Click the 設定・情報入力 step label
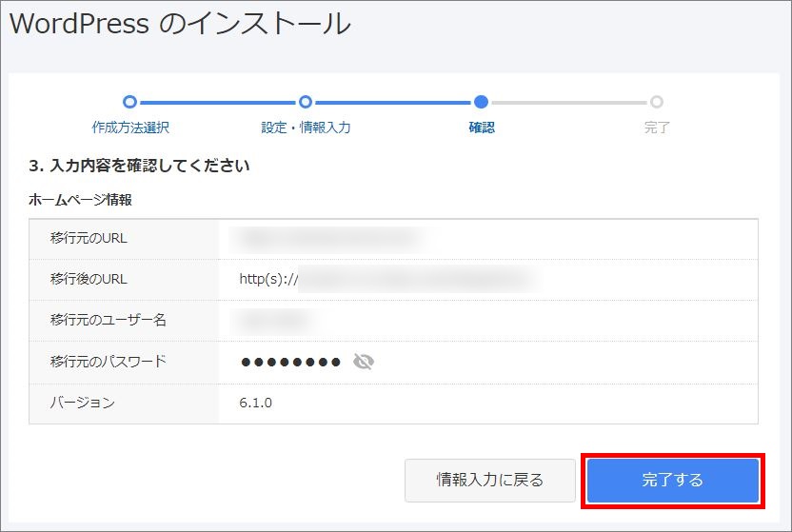Viewport: 792px width, 532px height. 306,128
